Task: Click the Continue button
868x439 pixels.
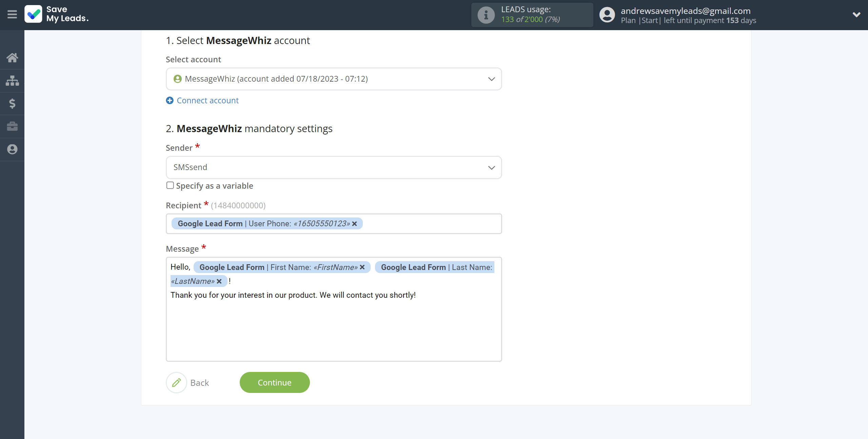Action: tap(275, 382)
